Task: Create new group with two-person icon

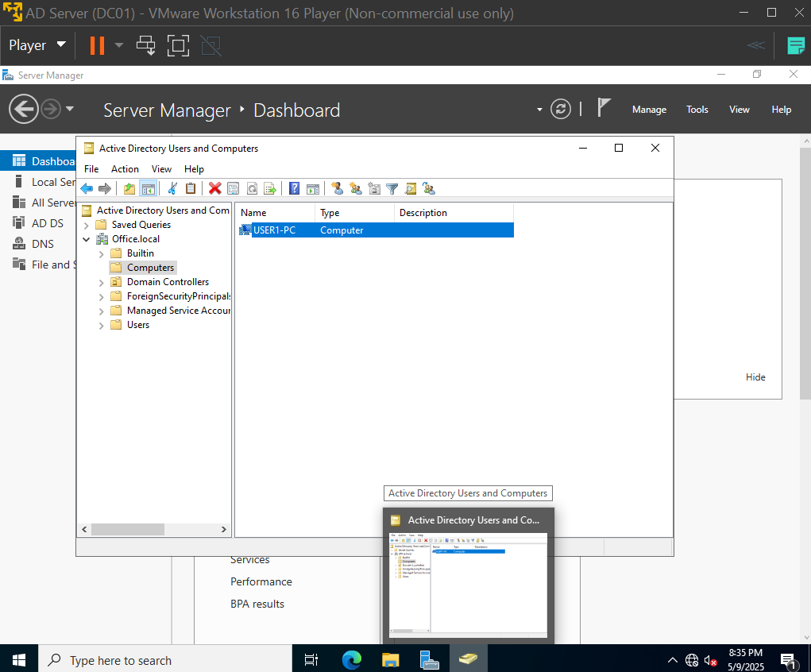Action: tap(356, 189)
